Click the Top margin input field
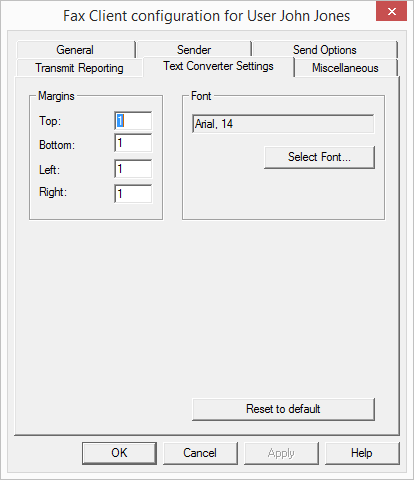414x480 pixels. pyautogui.click(x=133, y=121)
